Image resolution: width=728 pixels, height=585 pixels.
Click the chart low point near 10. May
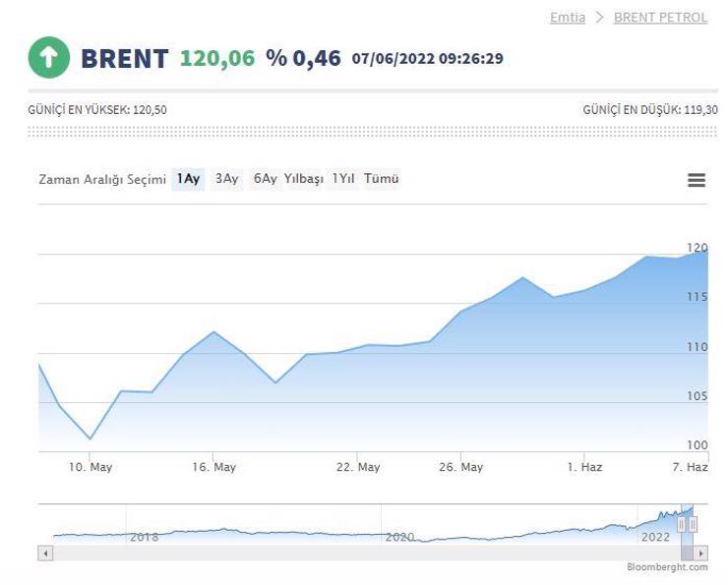click(90, 439)
